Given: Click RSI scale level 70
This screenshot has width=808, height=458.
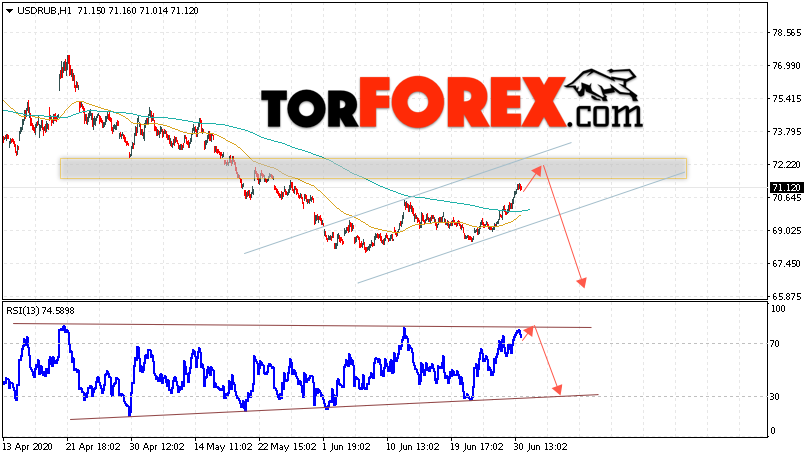Looking at the screenshot, I should (x=775, y=344).
